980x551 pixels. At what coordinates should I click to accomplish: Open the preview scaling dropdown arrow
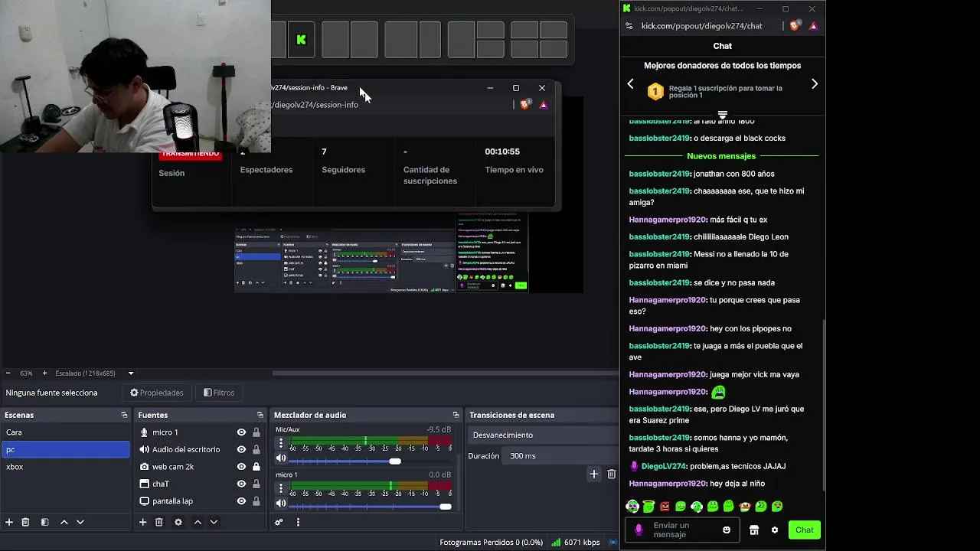tap(131, 373)
